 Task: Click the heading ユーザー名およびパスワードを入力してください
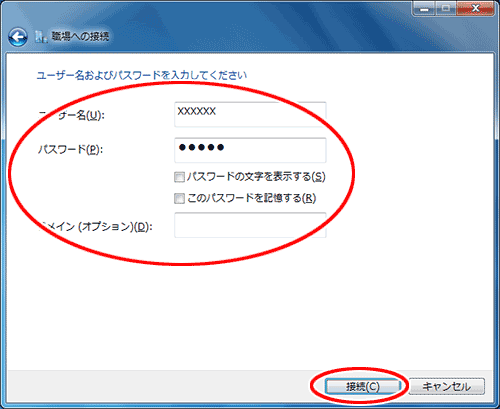(142, 75)
